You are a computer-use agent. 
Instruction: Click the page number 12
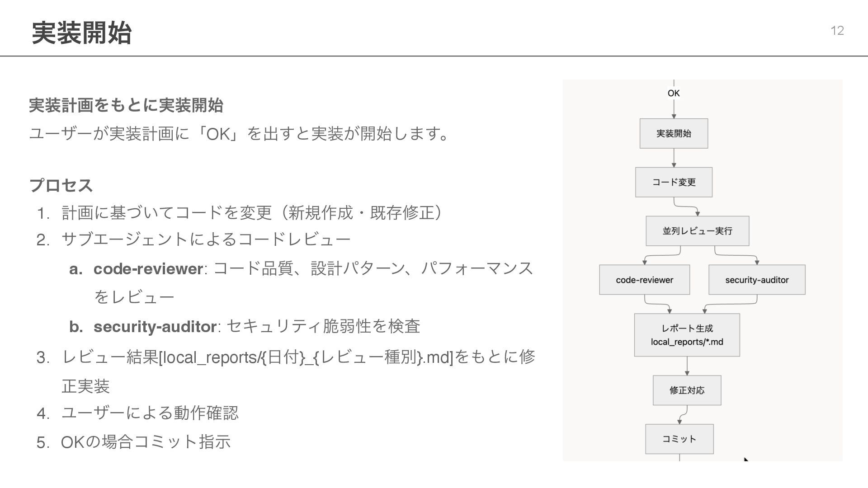pos(837,30)
